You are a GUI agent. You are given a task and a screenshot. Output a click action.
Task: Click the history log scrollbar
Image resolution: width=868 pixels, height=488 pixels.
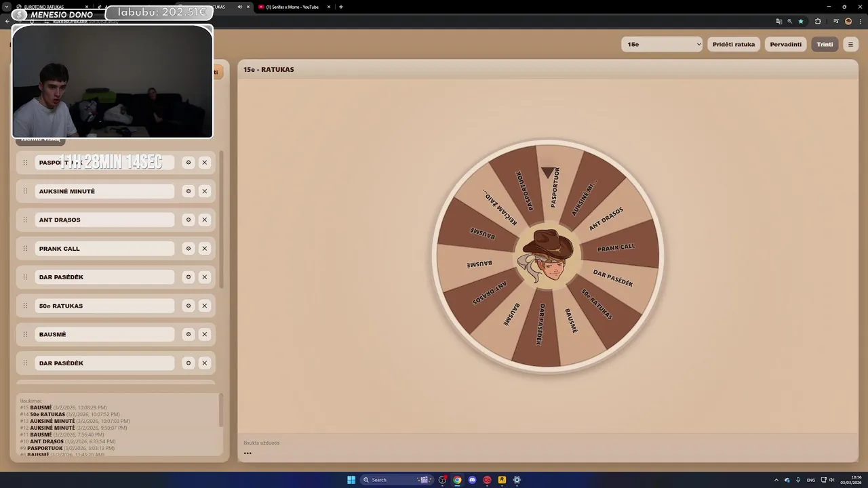pos(221,411)
